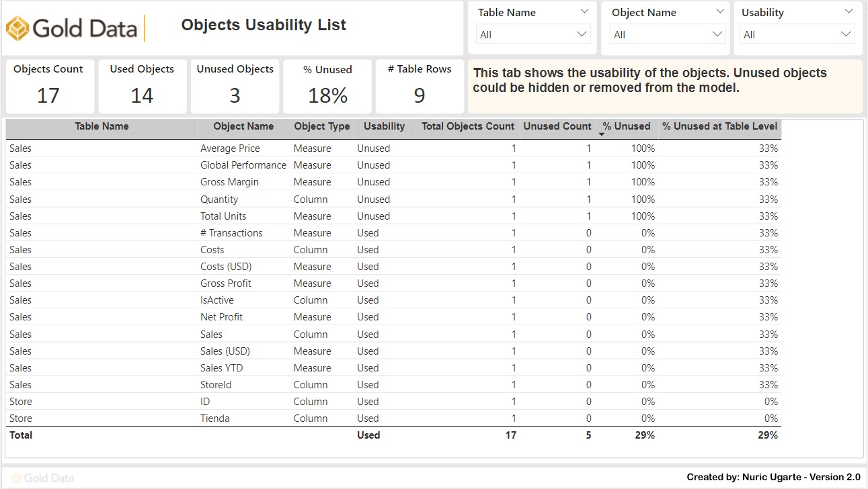Click the chevron beside Usability slicer title

click(849, 11)
